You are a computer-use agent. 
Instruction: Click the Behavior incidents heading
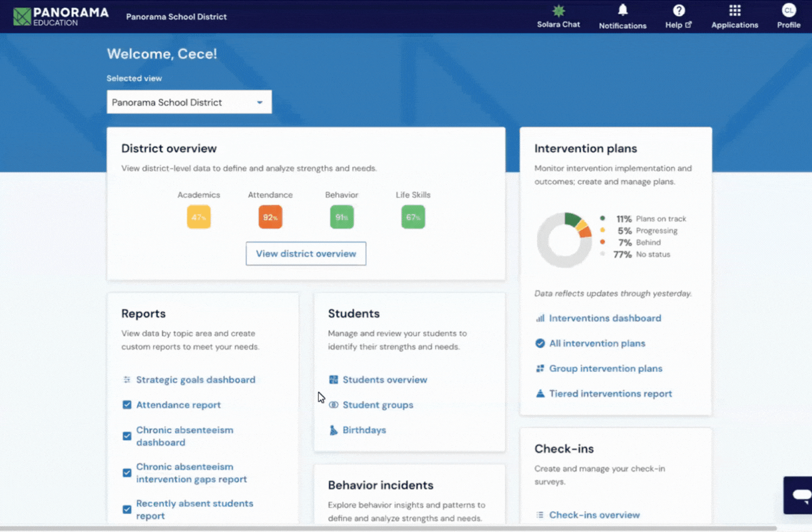(381, 485)
